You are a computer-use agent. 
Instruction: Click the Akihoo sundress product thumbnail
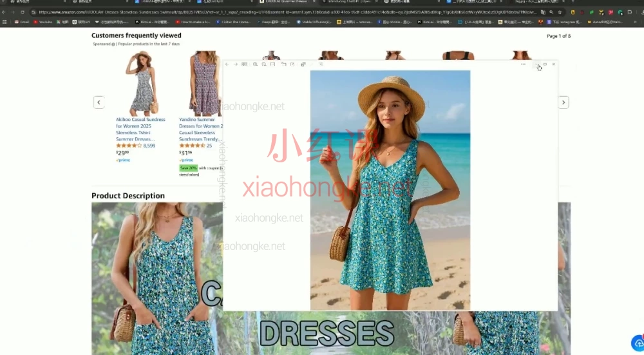coord(141,83)
